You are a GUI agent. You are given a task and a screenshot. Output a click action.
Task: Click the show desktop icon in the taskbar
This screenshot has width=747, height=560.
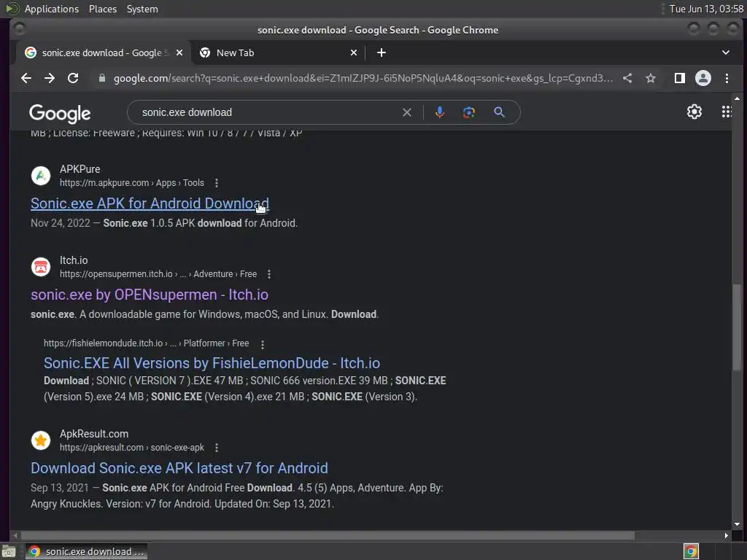pos(9,551)
